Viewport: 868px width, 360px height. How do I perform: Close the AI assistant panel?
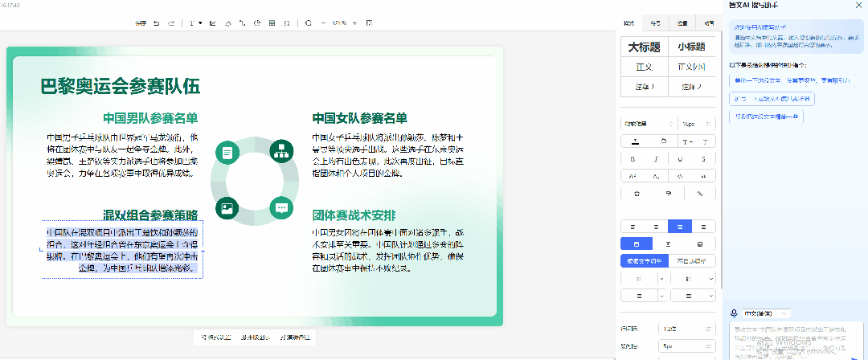858,5
